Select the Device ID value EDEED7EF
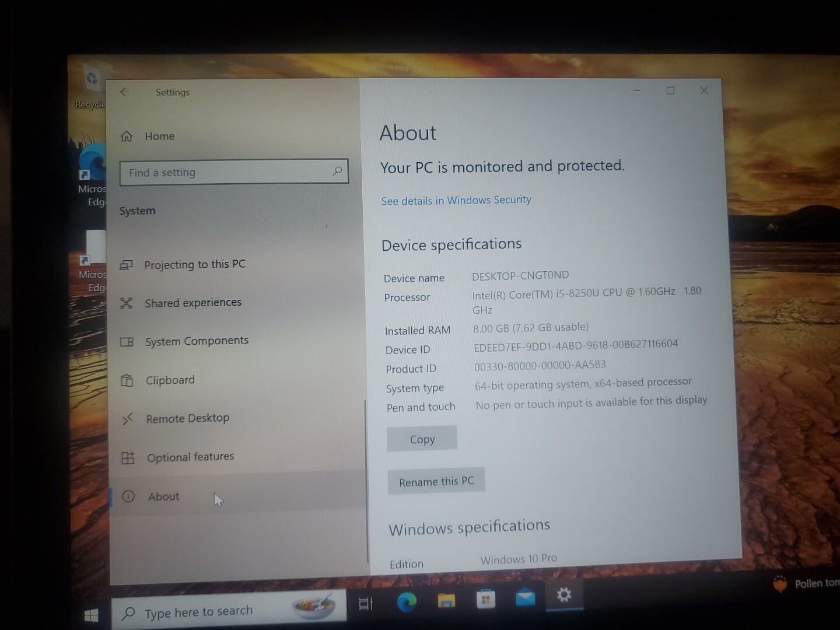 point(576,346)
